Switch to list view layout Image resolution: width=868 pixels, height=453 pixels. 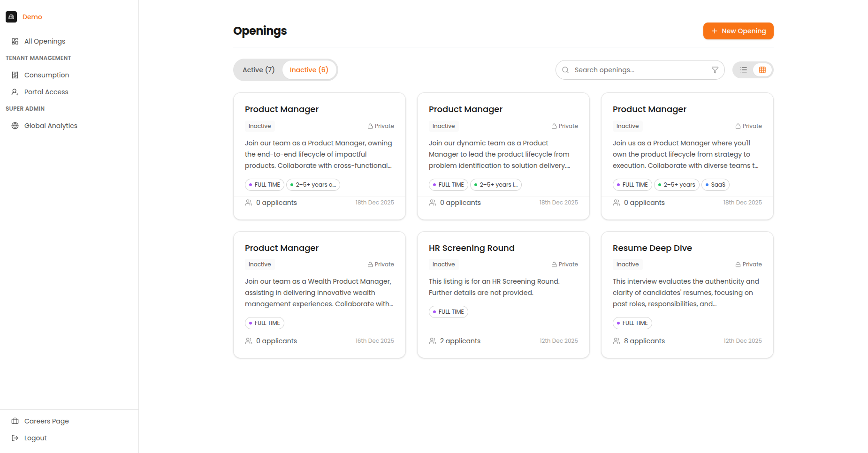[744, 69]
